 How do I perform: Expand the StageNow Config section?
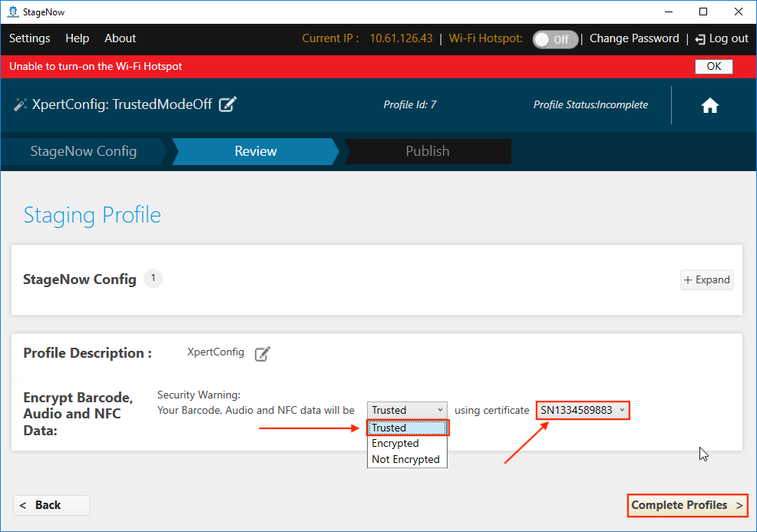[706, 280]
